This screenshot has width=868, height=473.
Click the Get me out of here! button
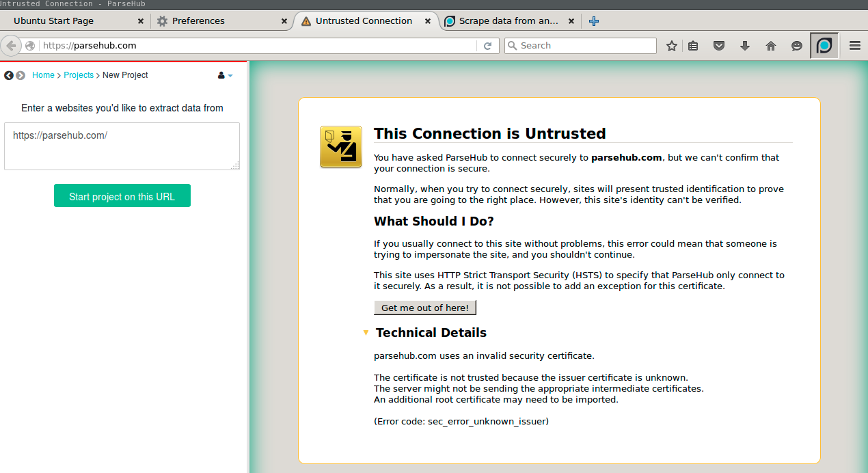click(425, 308)
